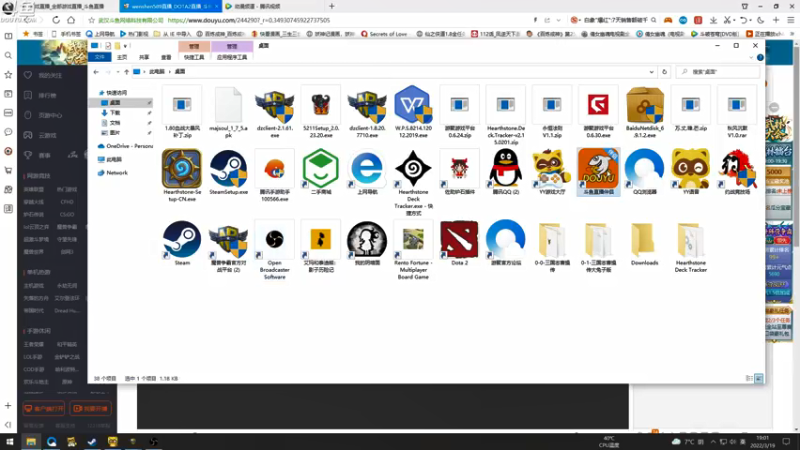Screen dimensions: 800x450
Task: Click the browser sidebar favorites star
Action: (x=8, y=75)
